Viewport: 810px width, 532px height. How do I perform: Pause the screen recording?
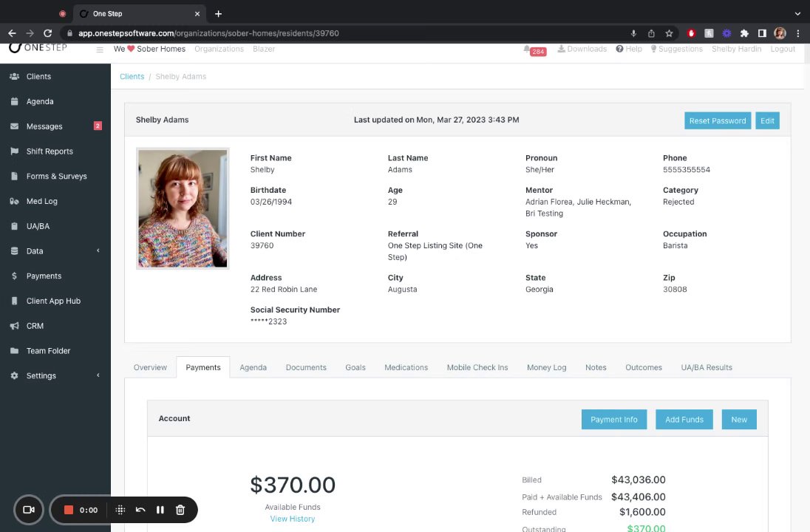pyautogui.click(x=160, y=510)
